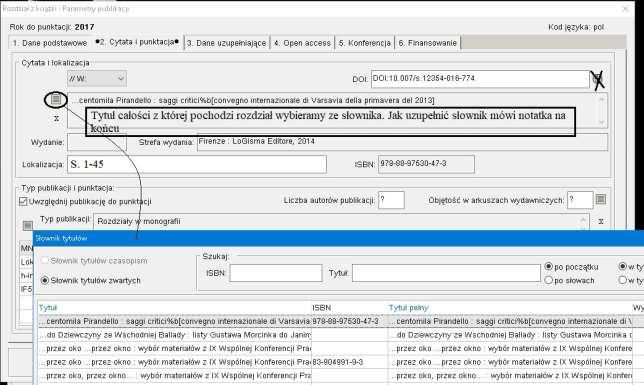Clear the citation title with the x
The image size is (644, 385).
click(56, 118)
